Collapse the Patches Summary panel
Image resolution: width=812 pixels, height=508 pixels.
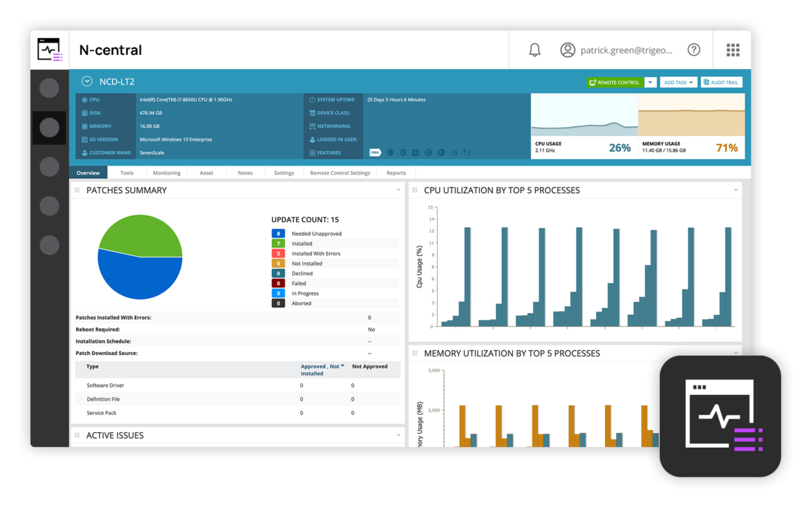point(399,190)
